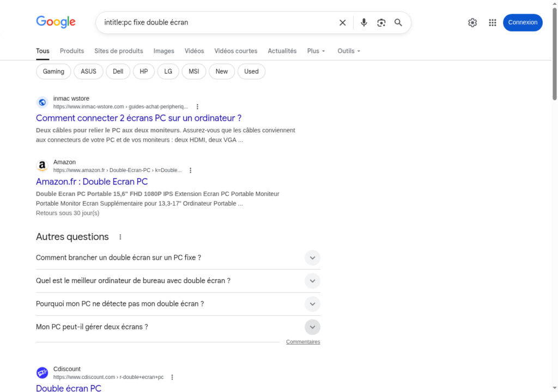Screen dimensions: 558x392
Task: Open the three-dot menu for Autres questions
Action: tap(120, 237)
